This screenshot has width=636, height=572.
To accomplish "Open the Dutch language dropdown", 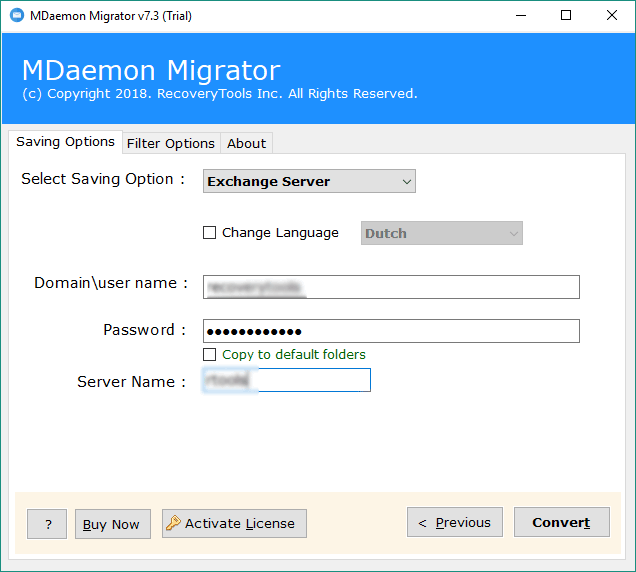I will tap(442, 233).
